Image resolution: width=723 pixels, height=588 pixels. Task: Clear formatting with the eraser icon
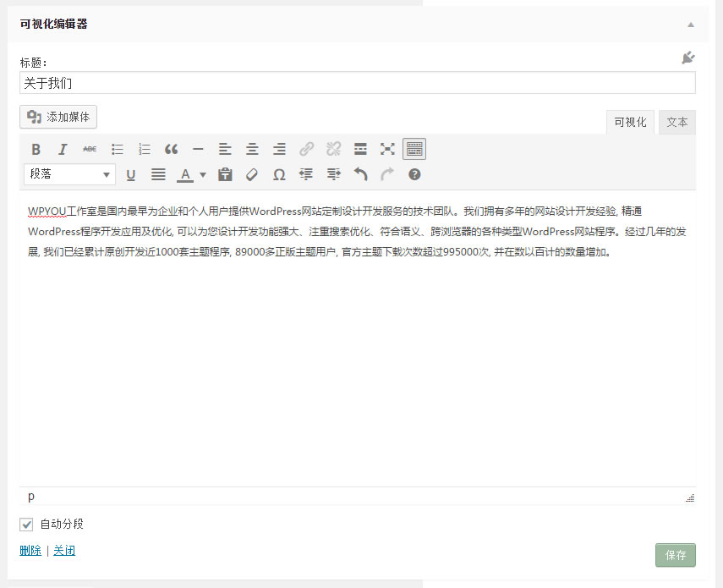[252, 174]
